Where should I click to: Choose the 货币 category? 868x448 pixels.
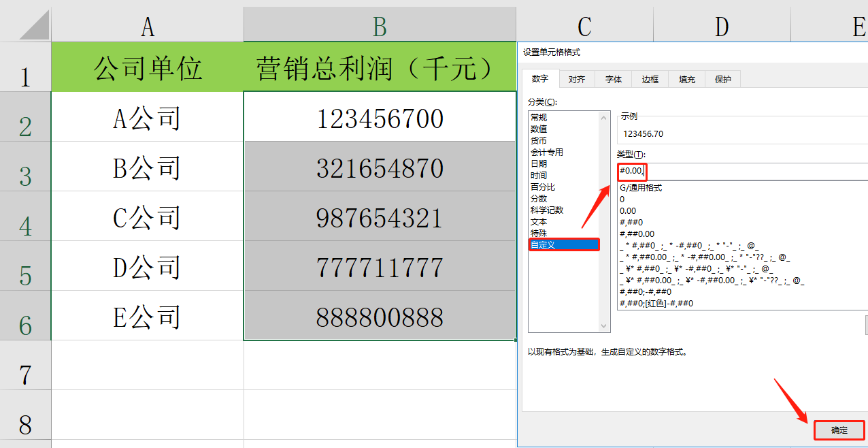point(564,141)
